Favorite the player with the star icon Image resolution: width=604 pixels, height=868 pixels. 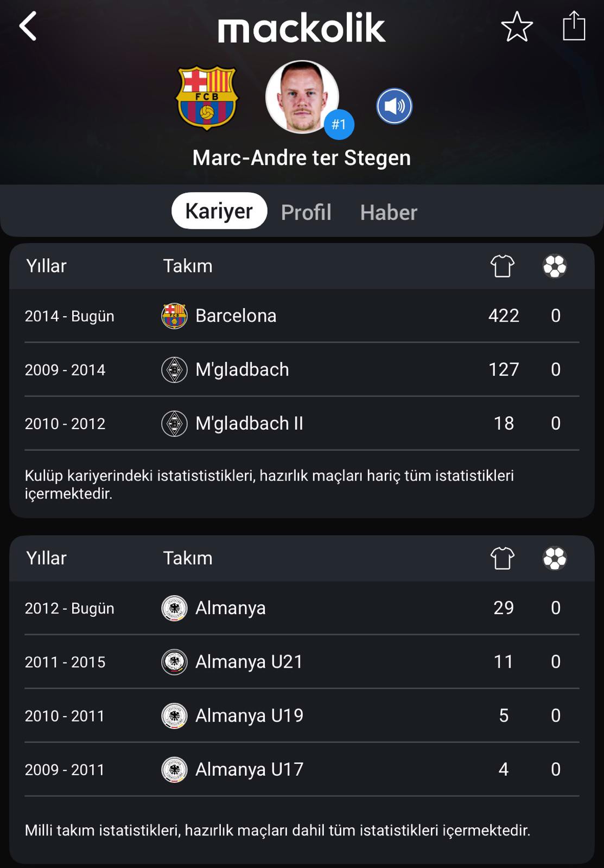(517, 27)
